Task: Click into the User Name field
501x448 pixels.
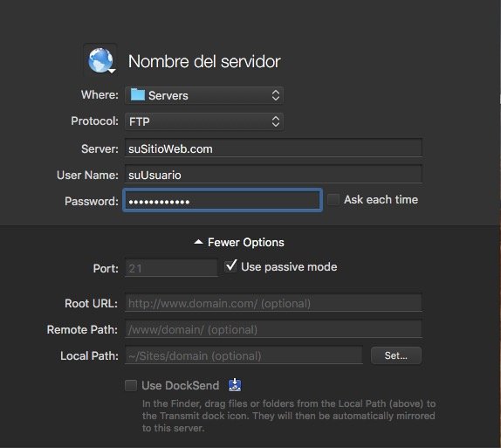Action: click(x=273, y=175)
